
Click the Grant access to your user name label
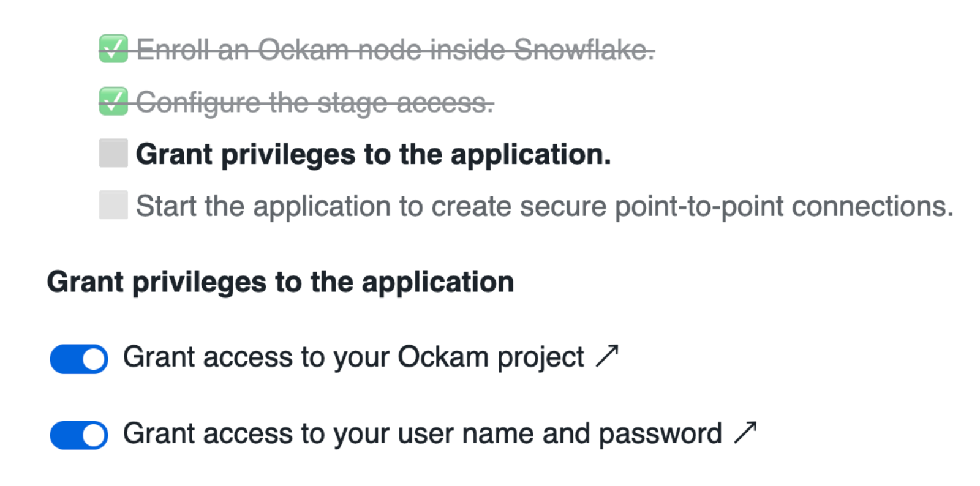(422, 434)
